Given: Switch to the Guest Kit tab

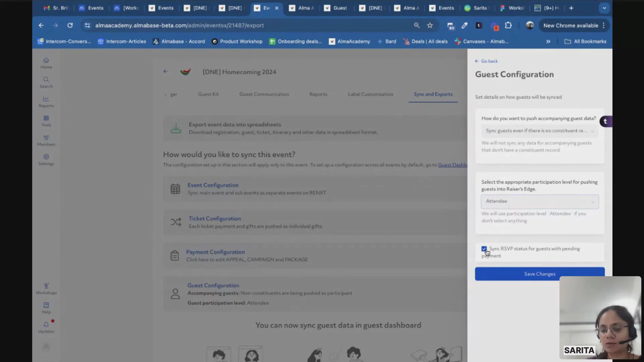Looking at the screenshot, I should [208, 94].
